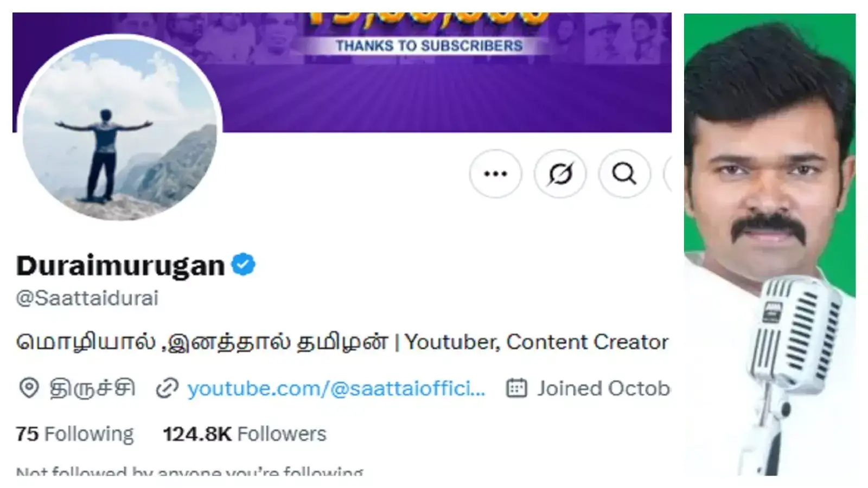This screenshot has height=488, width=868.
Task: Click the ellipsis icon for profile actions
Action: tap(495, 174)
